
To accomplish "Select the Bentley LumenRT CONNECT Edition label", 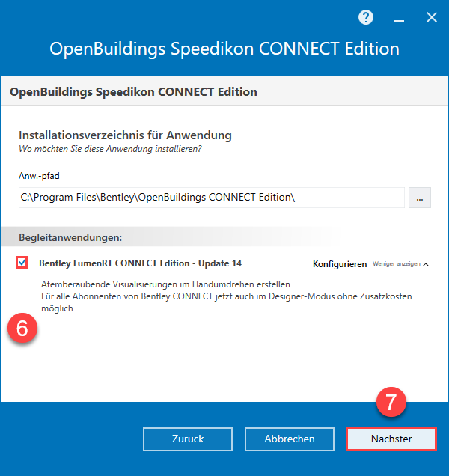I will tap(140, 263).
